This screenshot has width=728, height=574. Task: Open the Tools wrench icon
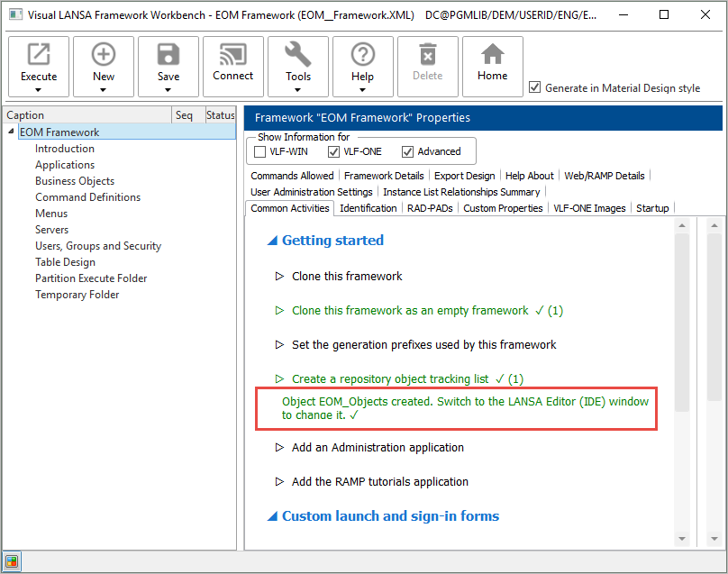point(297,54)
